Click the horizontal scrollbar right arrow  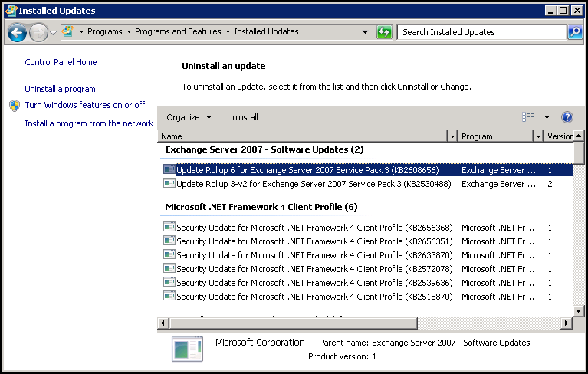[567, 323]
